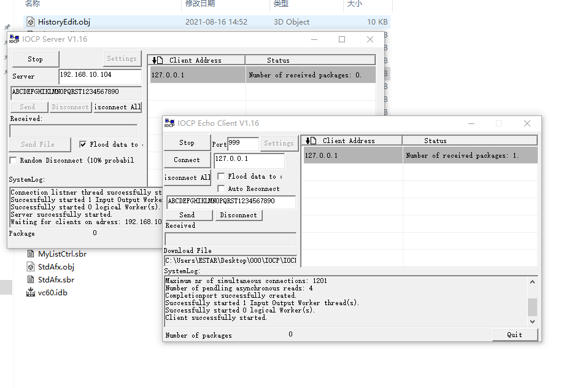The image size is (588, 388).
Task: Click the SystemLog scroll down arrow
Action: 532,321
